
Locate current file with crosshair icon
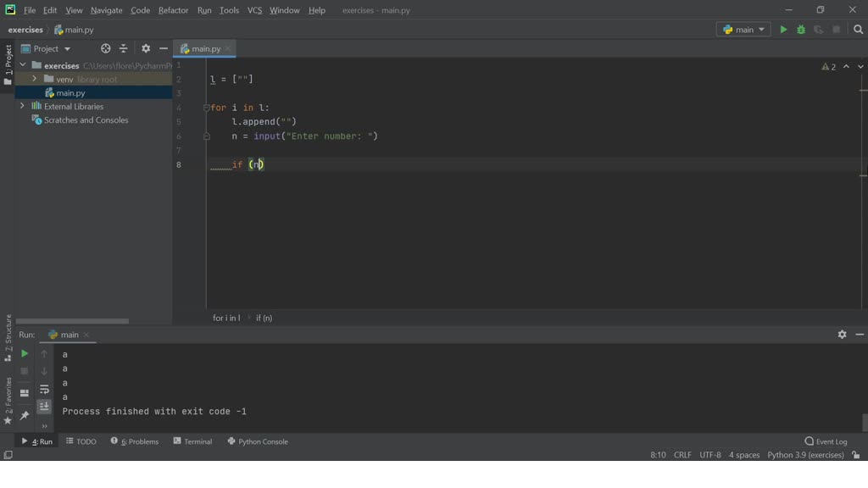pyautogui.click(x=105, y=48)
